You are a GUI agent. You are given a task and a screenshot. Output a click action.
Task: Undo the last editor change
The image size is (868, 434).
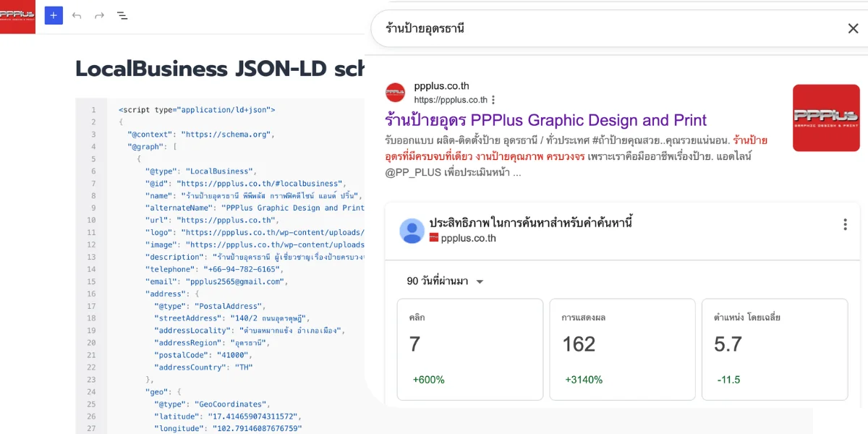pos(77,15)
